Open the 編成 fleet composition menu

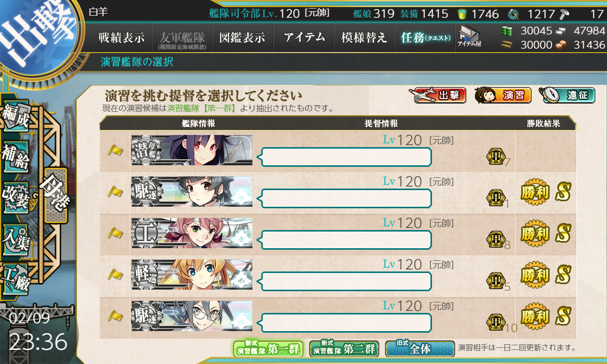click(15, 118)
